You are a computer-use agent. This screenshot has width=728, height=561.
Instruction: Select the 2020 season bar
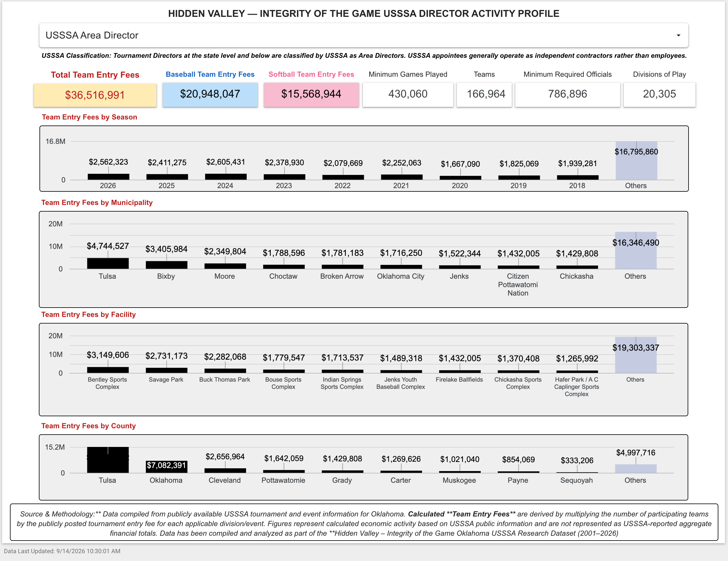(x=460, y=178)
